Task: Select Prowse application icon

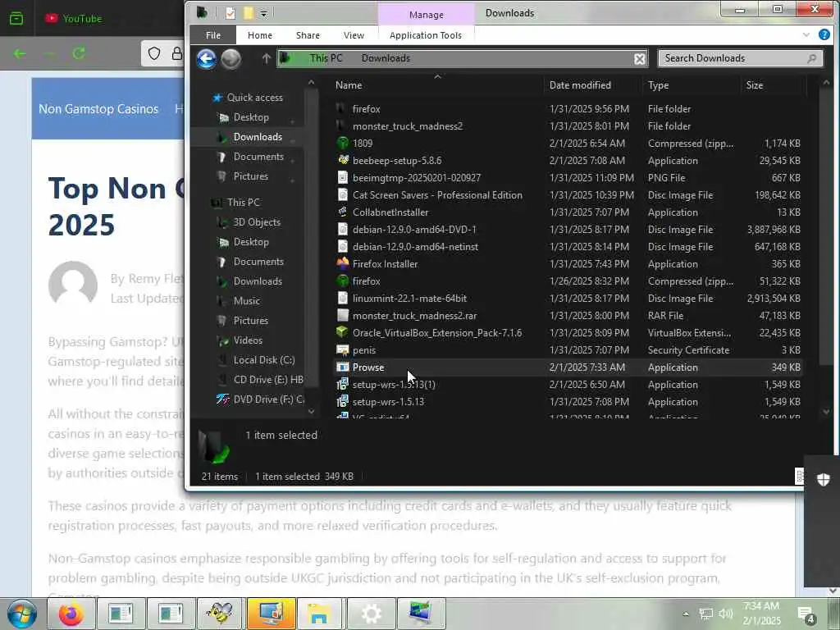Action: click(343, 367)
